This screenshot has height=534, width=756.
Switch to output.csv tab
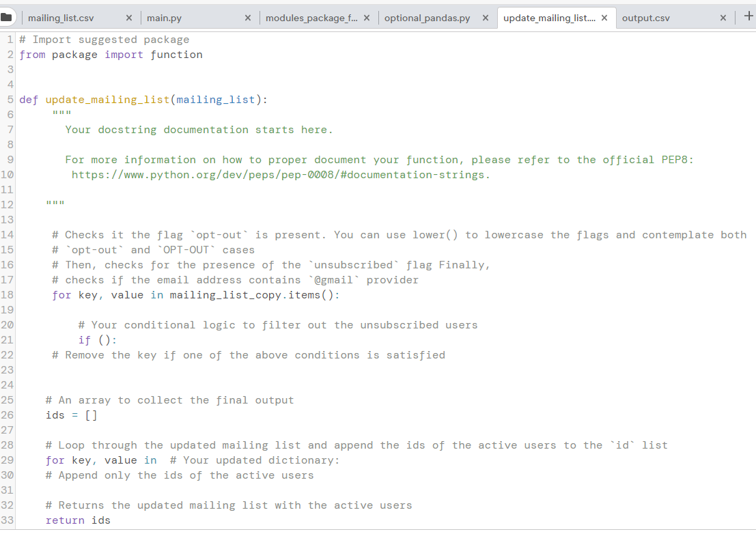[x=645, y=18]
